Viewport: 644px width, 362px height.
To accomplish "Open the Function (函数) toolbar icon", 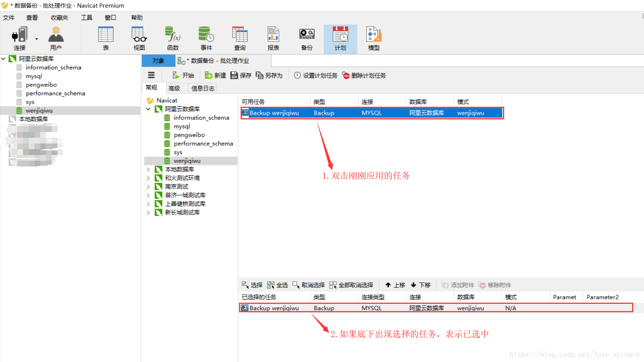I will [x=173, y=39].
